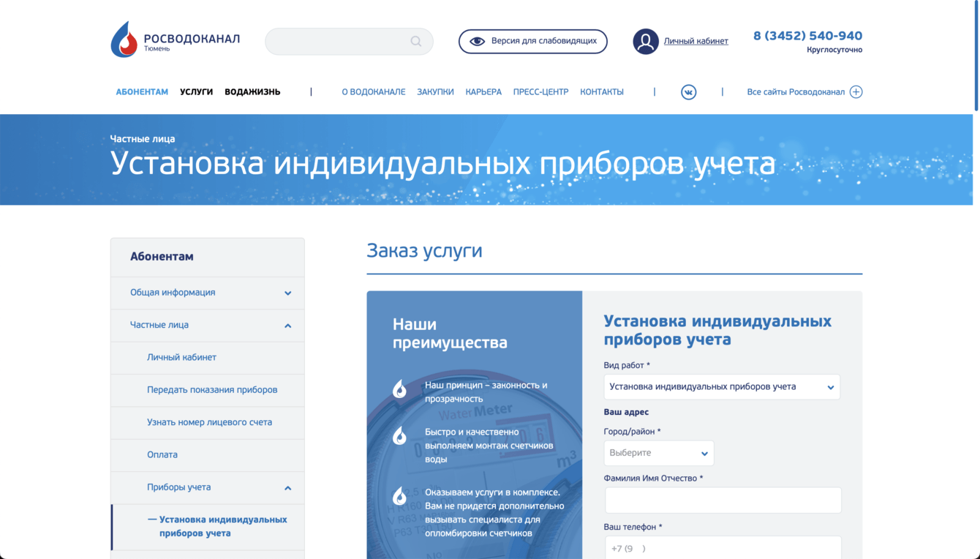Click the Наши преимущества heading
This screenshot has width=980, height=559.
[x=450, y=334]
